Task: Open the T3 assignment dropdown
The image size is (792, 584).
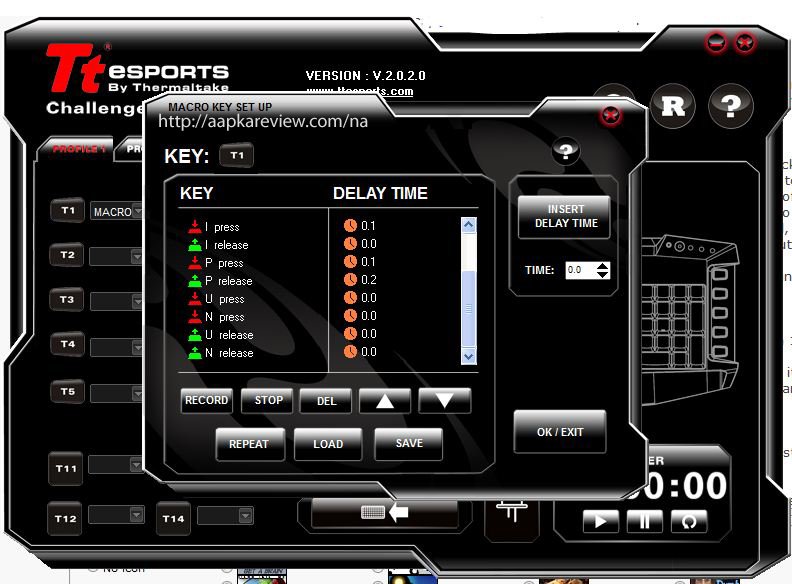Action: (117, 301)
